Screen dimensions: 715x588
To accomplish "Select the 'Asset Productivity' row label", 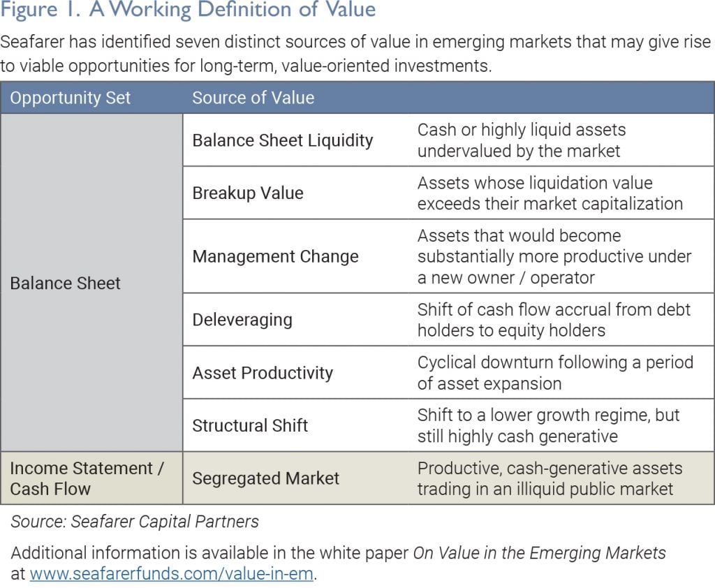I will pyautogui.click(x=263, y=373).
